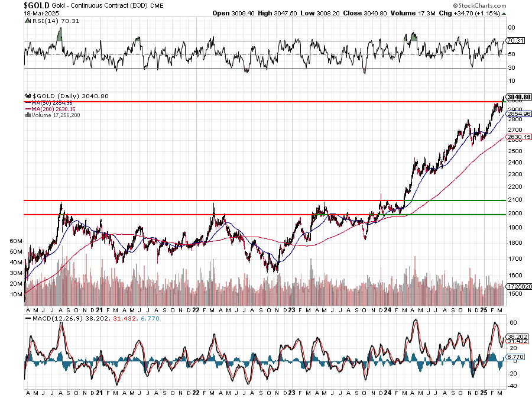
Task: Click the 1600 price axis label
Action: [x=515, y=276]
